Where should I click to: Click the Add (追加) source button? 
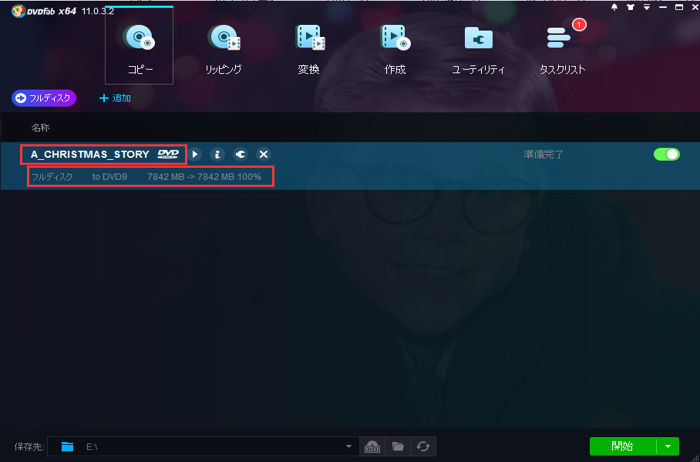pyautogui.click(x=115, y=98)
